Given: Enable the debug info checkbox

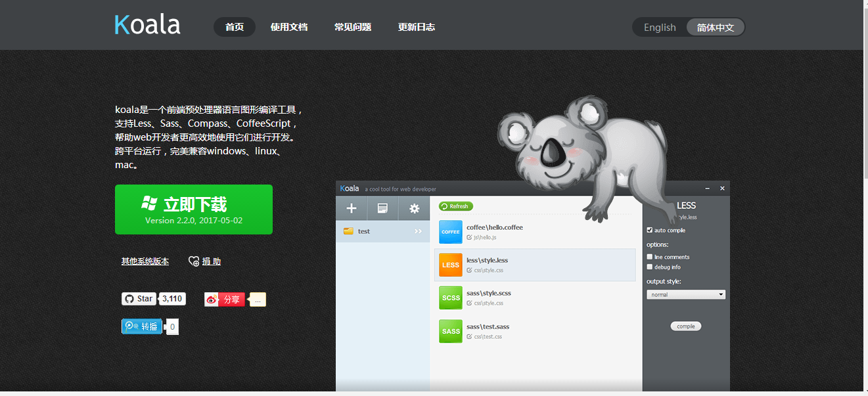Looking at the screenshot, I should [650, 267].
